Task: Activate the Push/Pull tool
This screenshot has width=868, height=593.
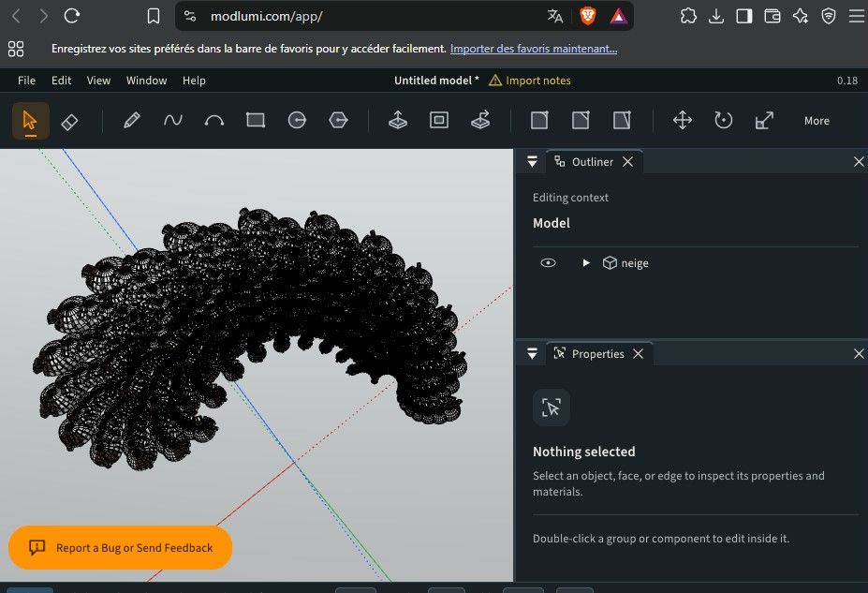Action: pyautogui.click(x=397, y=120)
